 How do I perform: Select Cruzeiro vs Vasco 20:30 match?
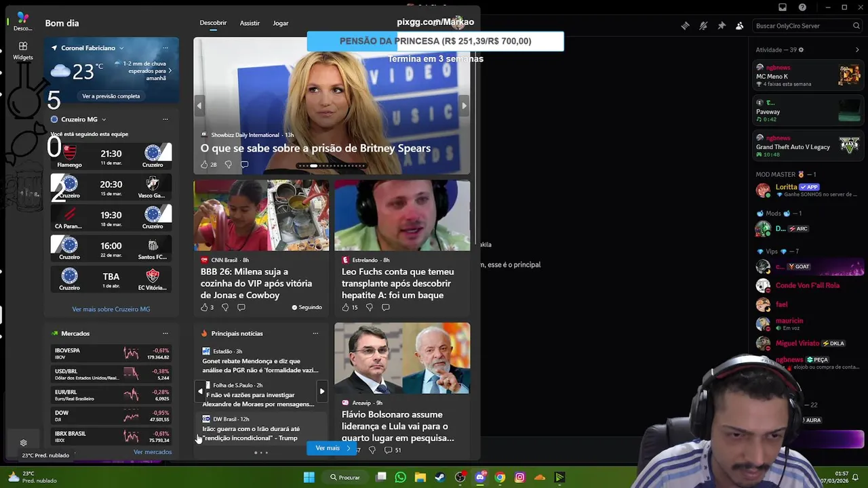[x=111, y=186]
